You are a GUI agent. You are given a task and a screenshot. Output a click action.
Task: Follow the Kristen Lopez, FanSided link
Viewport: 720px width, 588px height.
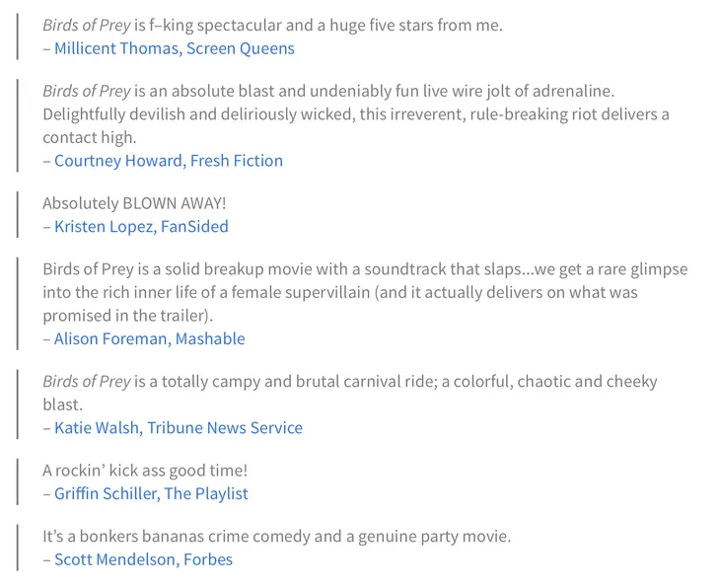pyautogui.click(x=141, y=226)
